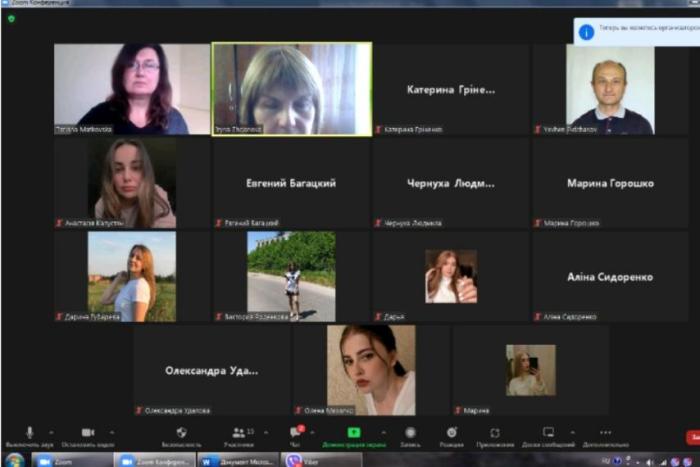Open the Чат chat panel
The image size is (700, 467).
point(295,433)
